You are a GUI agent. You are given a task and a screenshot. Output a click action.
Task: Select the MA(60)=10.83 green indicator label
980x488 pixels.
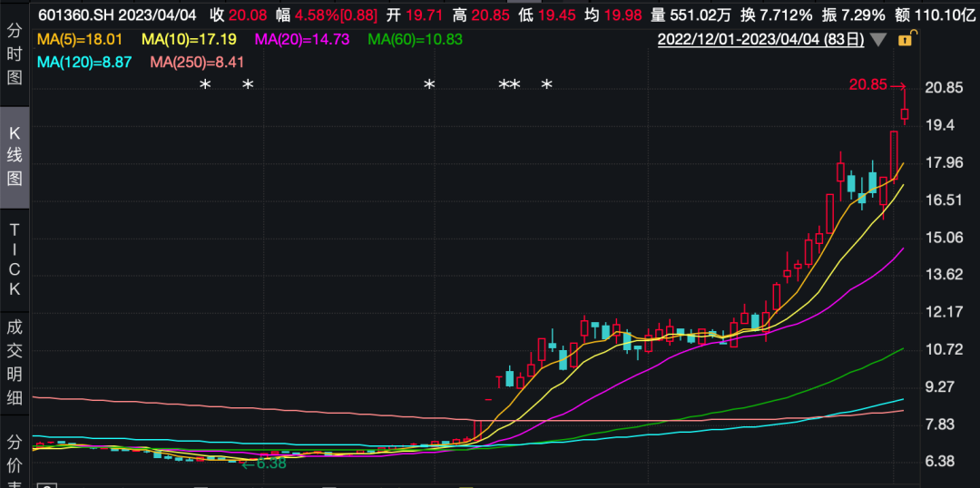click(416, 40)
